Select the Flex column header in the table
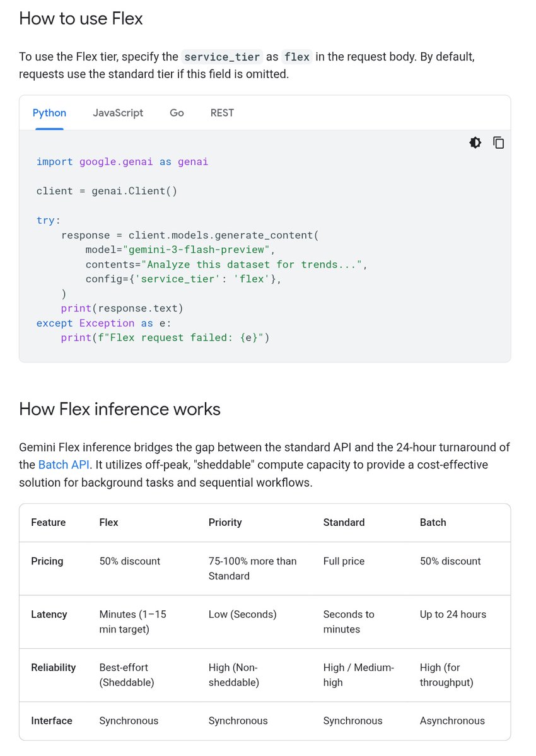The image size is (536, 756). (x=108, y=522)
